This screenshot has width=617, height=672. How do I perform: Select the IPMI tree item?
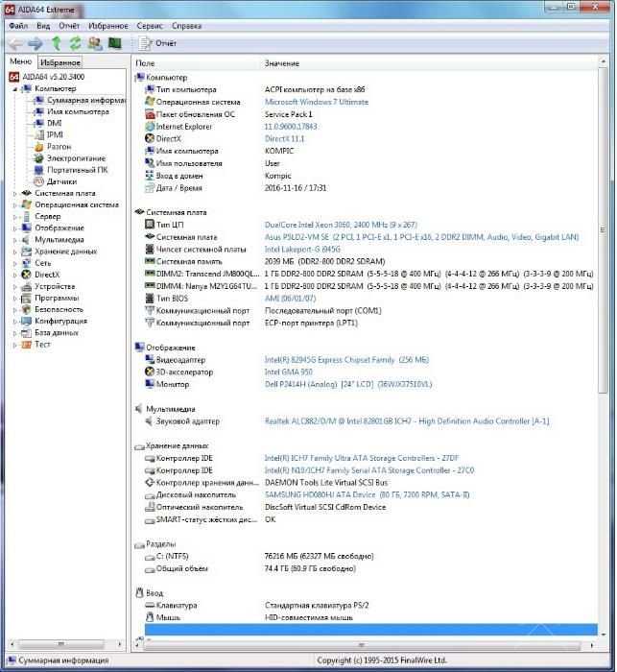55,135
